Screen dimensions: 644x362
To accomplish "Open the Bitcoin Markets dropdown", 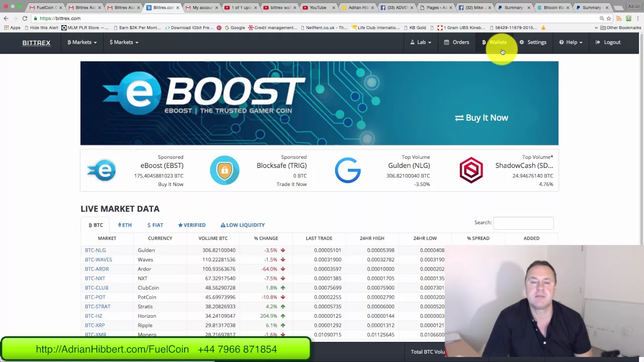I will click(x=82, y=42).
